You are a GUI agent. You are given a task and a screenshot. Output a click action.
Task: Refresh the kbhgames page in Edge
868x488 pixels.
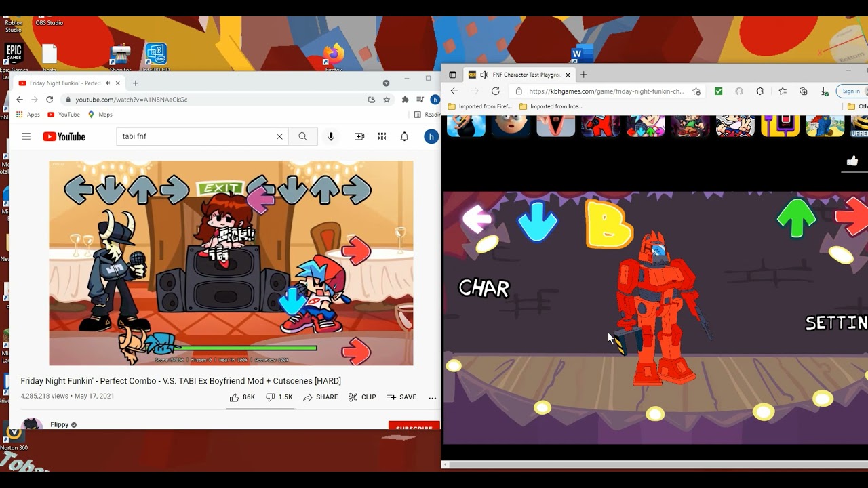(x=496, y=91)
